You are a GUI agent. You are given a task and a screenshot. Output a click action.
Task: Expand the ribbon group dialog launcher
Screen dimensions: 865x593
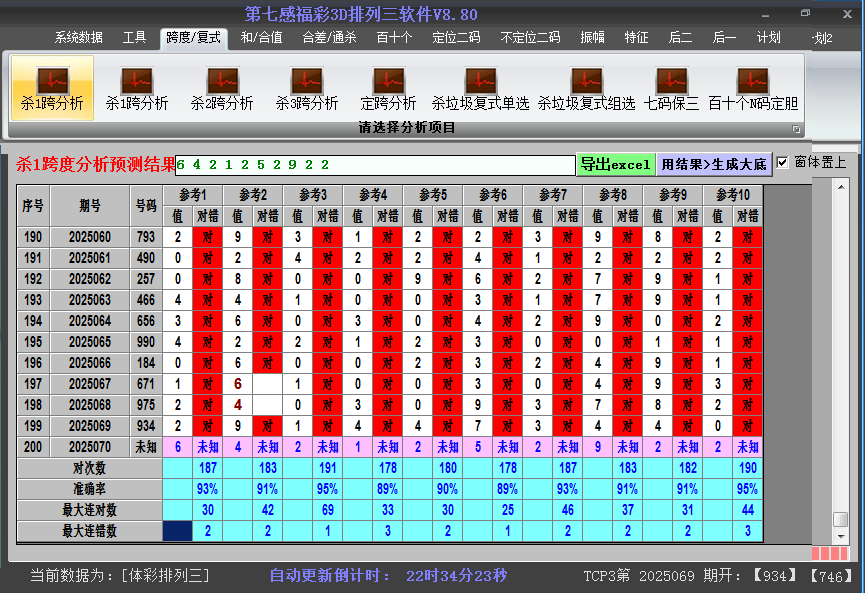click(796, 129)
